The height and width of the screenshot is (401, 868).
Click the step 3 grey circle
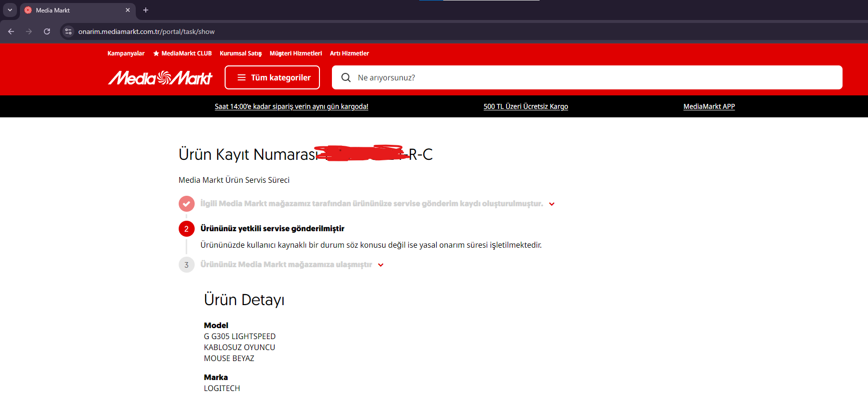187,265
